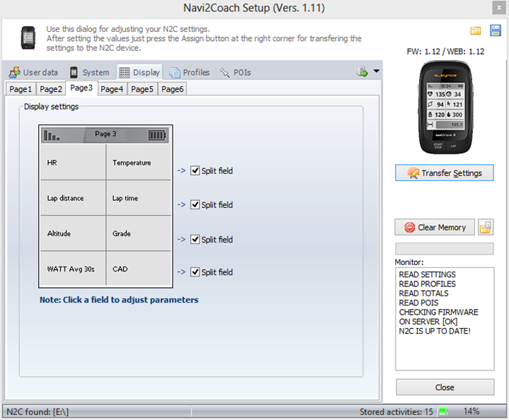Click the POIs tab pin icon

[225, 72]
